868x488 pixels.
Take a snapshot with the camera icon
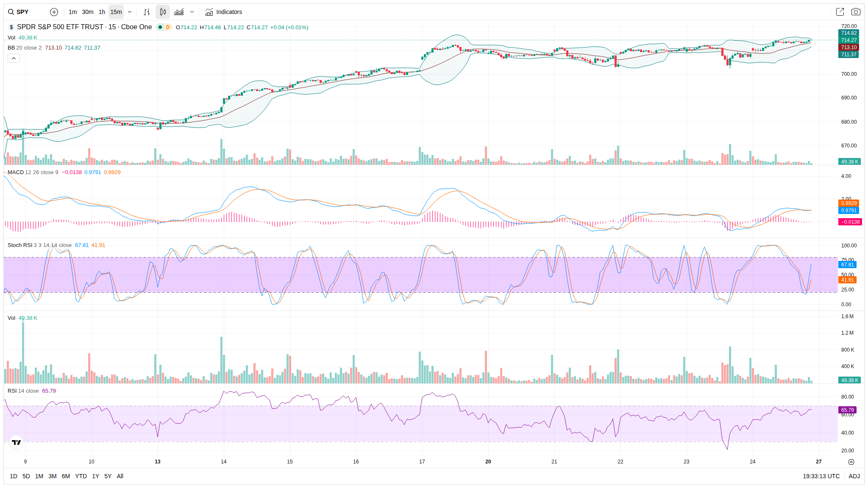pyautogui.click(x=856, y=12)
